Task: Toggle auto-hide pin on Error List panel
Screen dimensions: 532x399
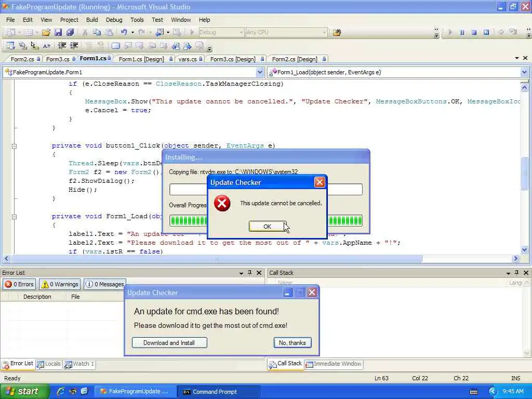Action: 250,272
